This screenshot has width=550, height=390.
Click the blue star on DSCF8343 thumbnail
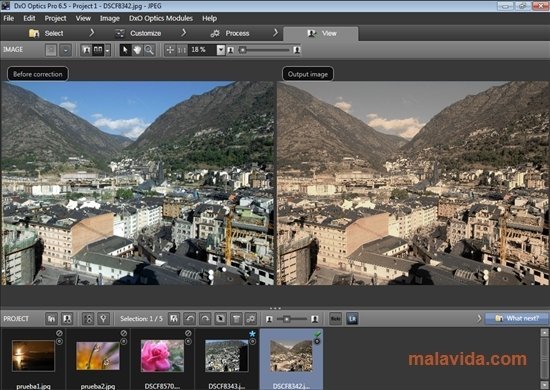click(x=253, y=334)
